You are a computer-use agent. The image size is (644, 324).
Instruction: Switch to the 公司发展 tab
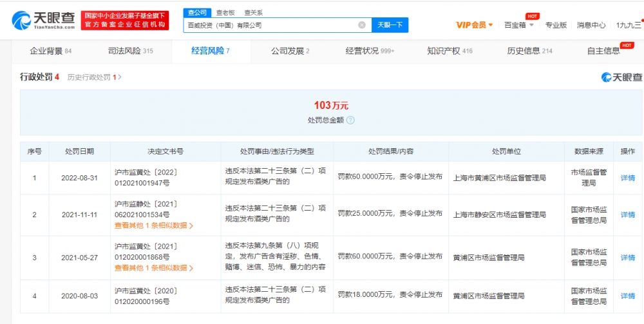click(290, 52)
